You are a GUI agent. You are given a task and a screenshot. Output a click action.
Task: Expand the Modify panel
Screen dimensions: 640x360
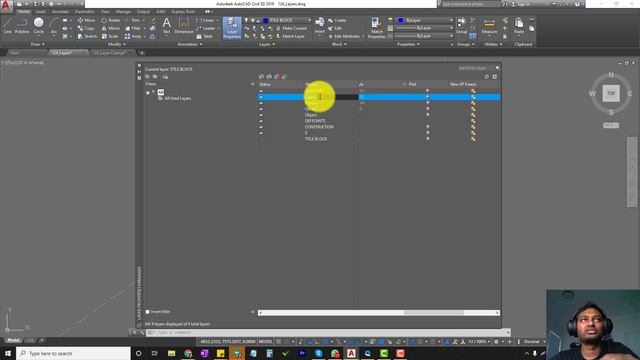117,44
